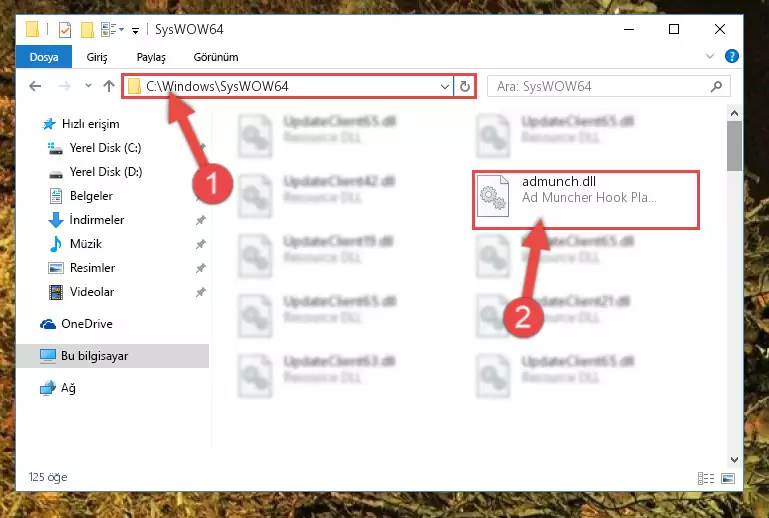Open Customize Quick Access Toolbar arrow
The image size is (769, 518).
tap(135, 30)
